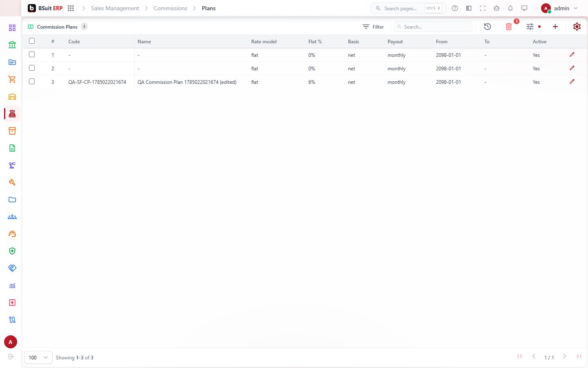Focus the Search pages field
This screenshot has height=368, width=588.
[x=409, y=8]
